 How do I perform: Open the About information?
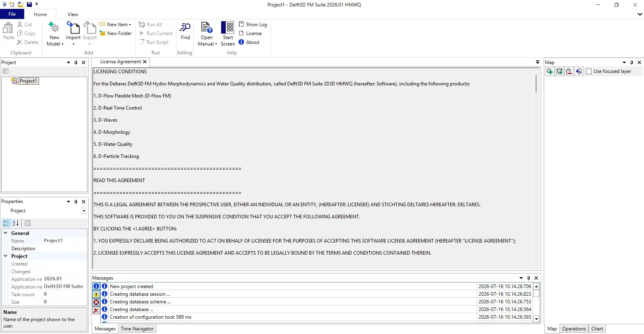(x=249, y=42)
